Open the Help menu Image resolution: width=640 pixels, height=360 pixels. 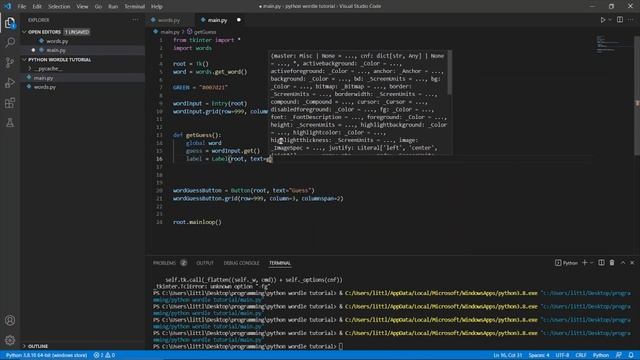click(157, 7)
